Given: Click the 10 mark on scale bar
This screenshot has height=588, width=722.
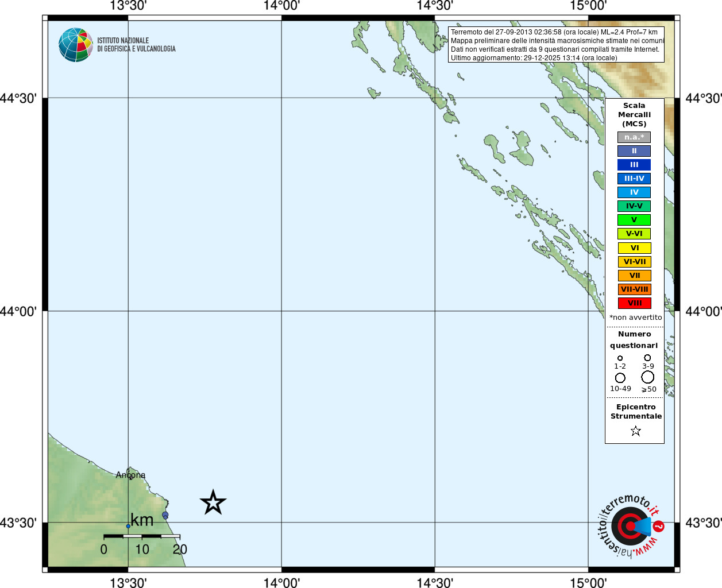Looking at the screenshot, I should [142, 550].
